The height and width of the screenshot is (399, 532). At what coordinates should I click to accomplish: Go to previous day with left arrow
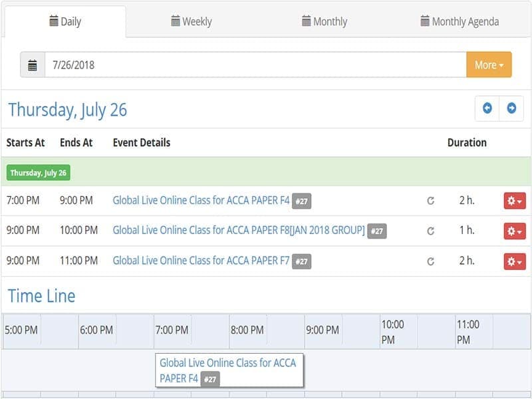[487, 108]
